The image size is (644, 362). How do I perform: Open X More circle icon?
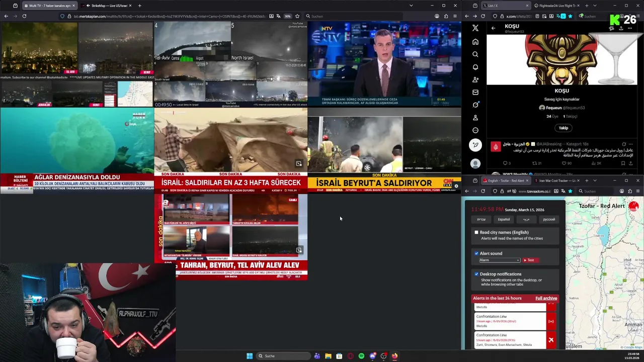[475, 130]
